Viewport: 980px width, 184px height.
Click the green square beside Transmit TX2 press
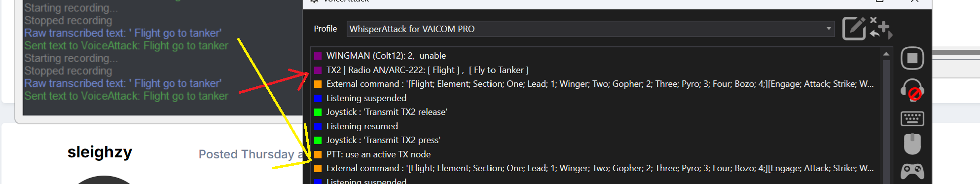pyautogui.click(x=318, y=140)
